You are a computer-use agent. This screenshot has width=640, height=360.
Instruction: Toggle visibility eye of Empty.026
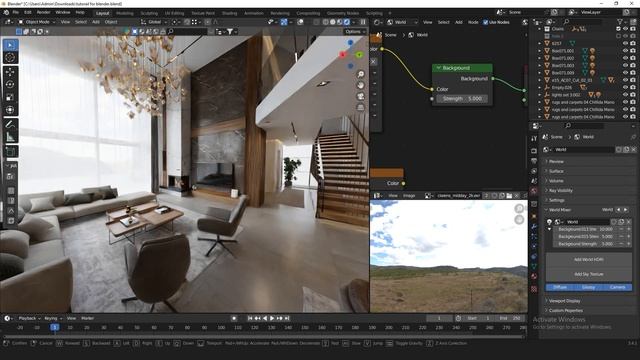tap(626, 87)
